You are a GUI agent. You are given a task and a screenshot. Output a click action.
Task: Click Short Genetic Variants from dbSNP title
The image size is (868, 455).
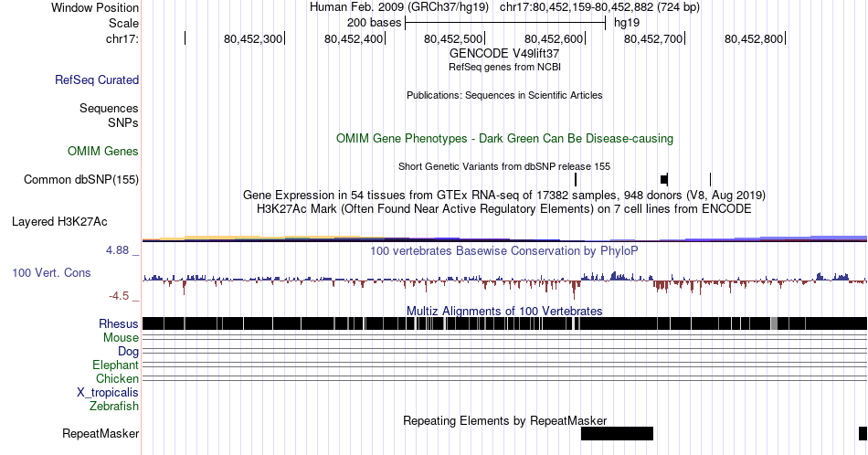(504, 166)
